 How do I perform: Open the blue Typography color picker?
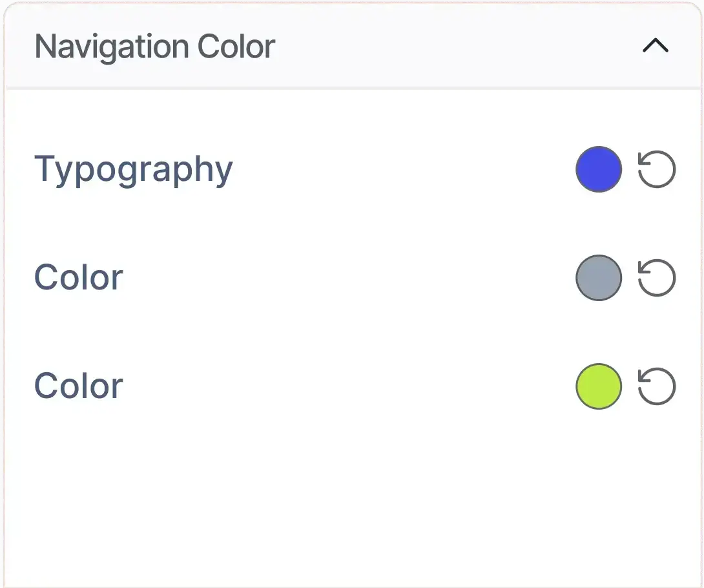pyautogui.click(x=599, y=169)
